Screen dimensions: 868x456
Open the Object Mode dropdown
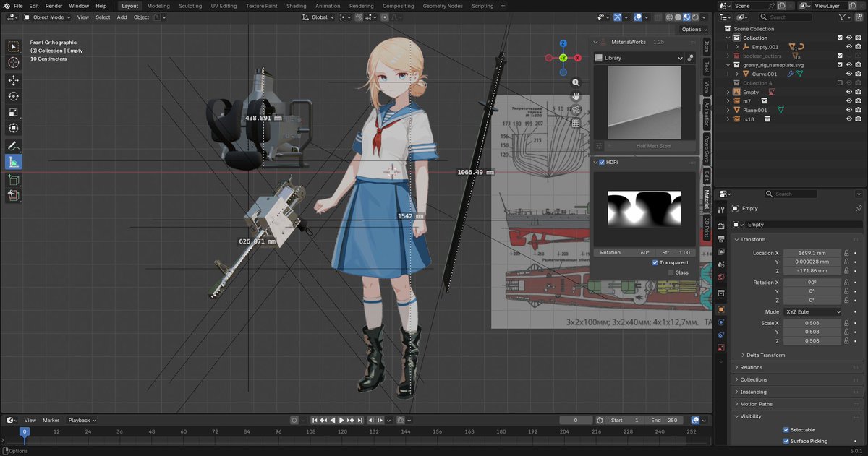[x=47, y=17]
